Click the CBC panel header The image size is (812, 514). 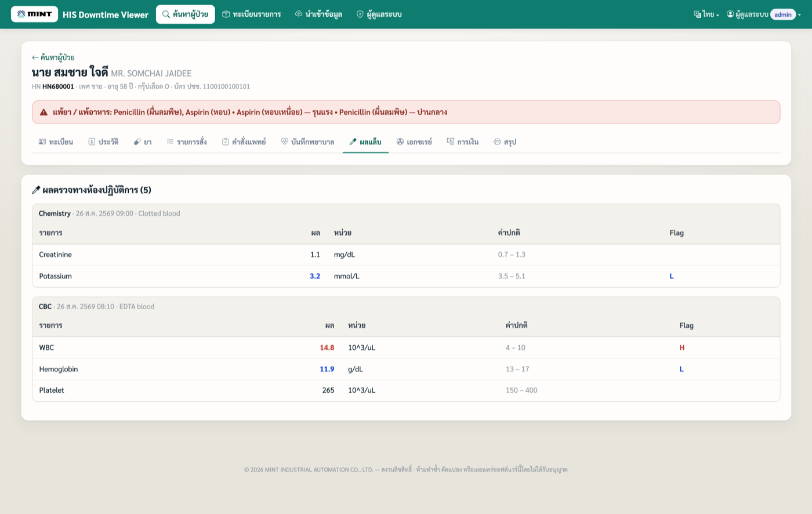(x=406, y=306)
